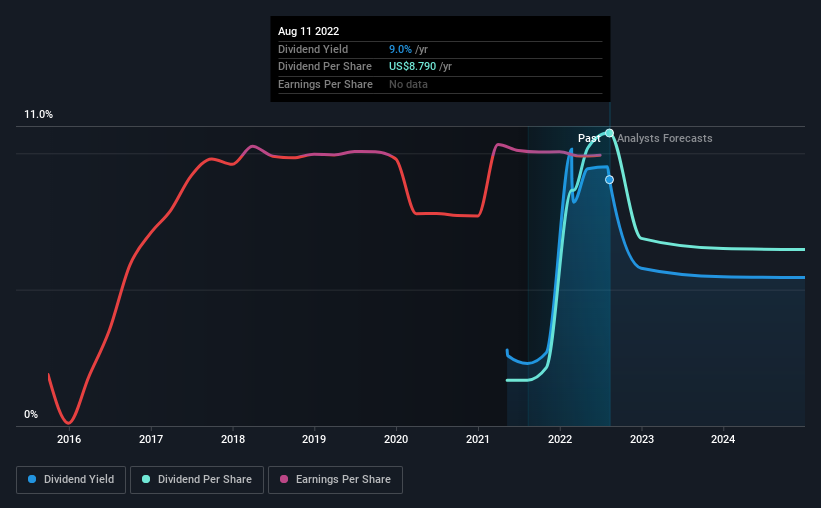Click the 2018 x-axis label

click(233, 439)
